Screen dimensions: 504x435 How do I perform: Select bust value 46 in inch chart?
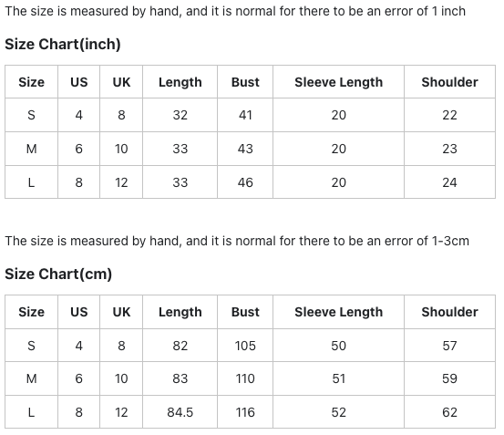click(245, 182)
